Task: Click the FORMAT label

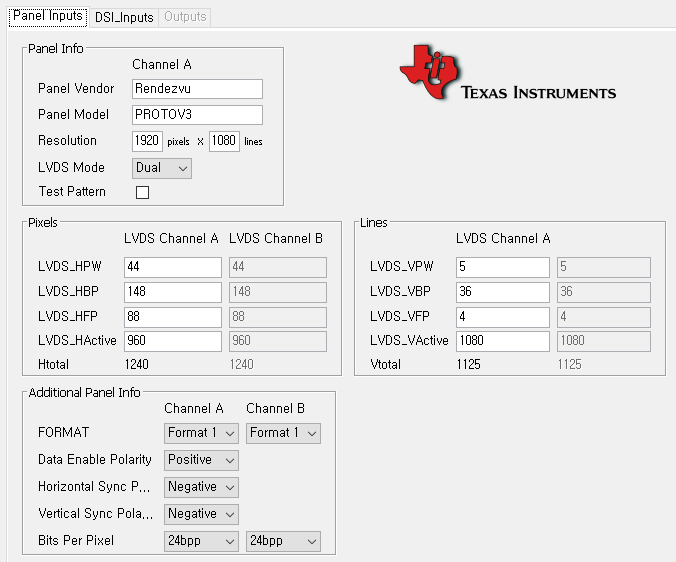Action: tap(63, 432)
